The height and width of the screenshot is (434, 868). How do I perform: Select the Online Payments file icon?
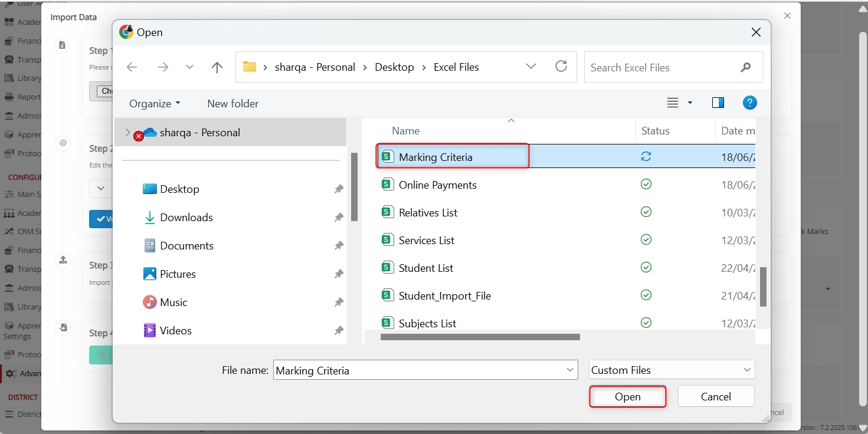(387, 185)
